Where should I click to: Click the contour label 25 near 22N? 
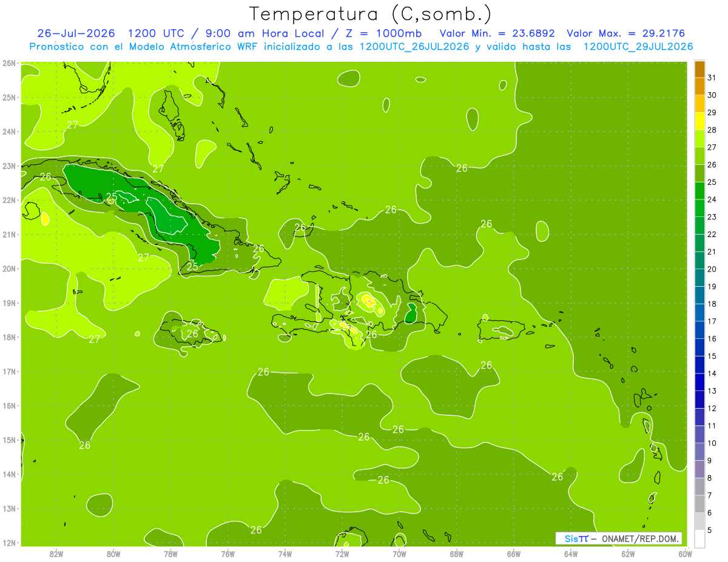[x=112, y=196]
